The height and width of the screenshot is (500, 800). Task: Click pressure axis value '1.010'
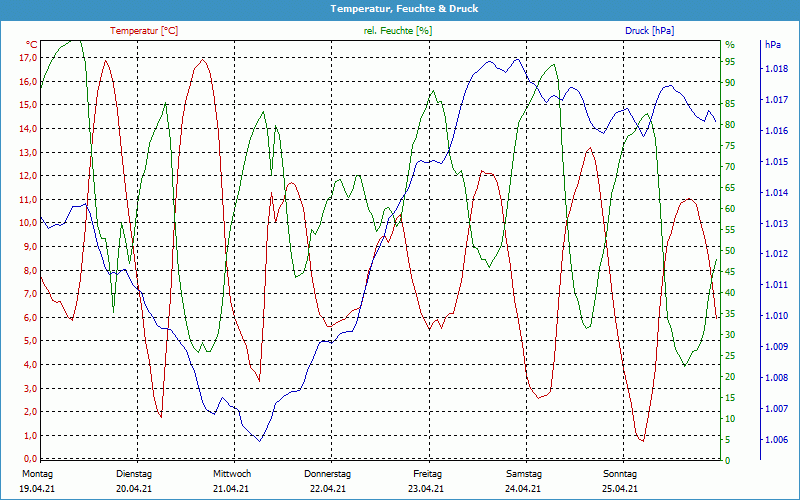pyautogui.click(x=777, y=316)
